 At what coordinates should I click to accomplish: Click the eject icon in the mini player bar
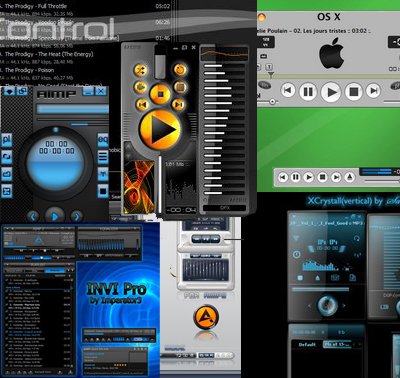pyautogui.click(x=349, y=177)
